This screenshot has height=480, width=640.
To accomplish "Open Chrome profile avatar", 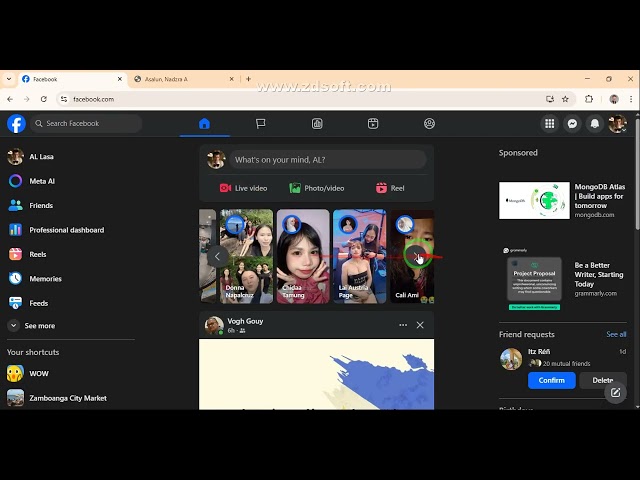I will [614, 99].
